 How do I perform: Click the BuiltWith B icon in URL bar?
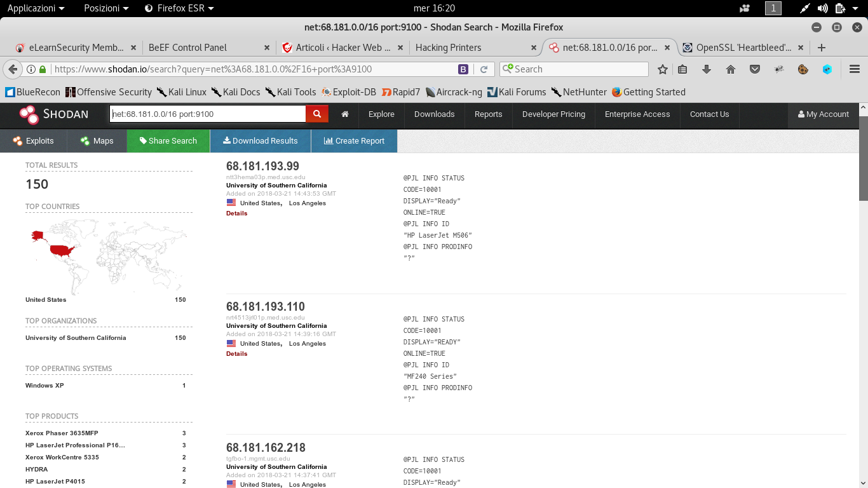464,69
